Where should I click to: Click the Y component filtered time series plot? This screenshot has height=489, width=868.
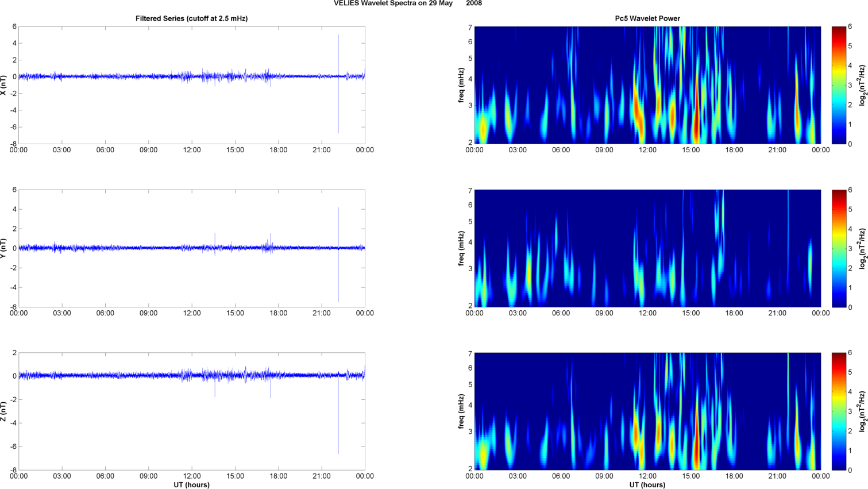coord(192,248)
